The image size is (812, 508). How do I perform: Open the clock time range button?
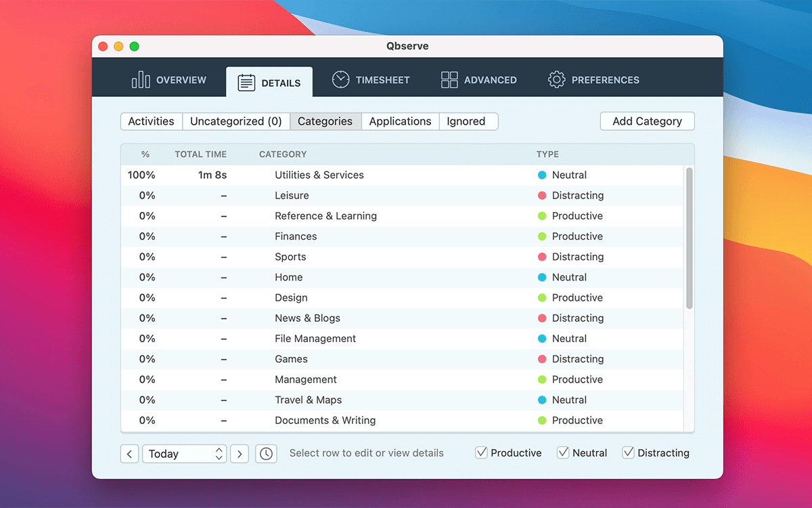point(266,454)
